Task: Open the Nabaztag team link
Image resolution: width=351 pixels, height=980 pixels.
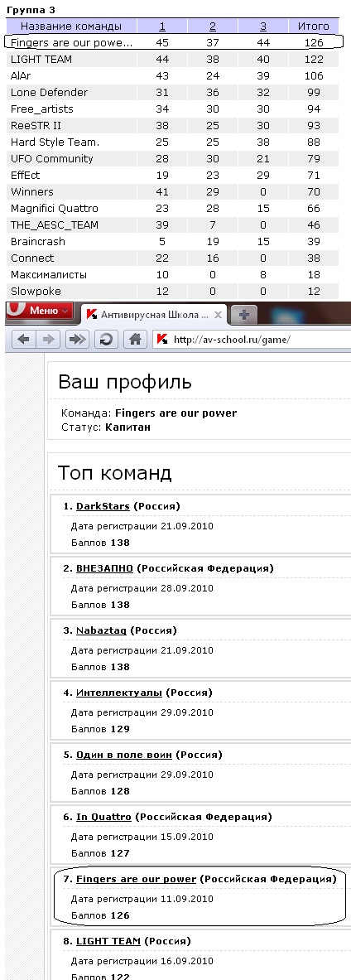Action: [x=101, y=630]
